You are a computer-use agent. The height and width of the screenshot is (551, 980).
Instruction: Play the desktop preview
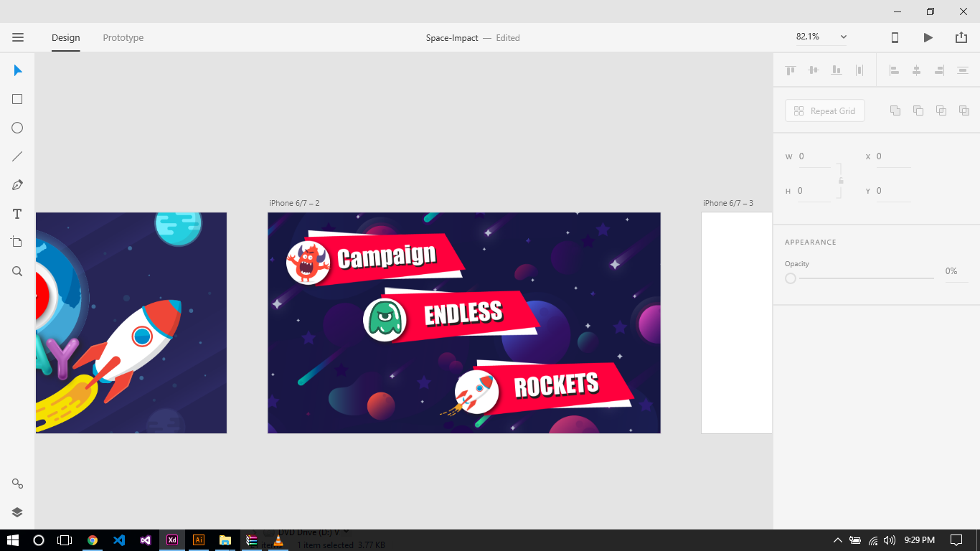click(x=928, y=37)
